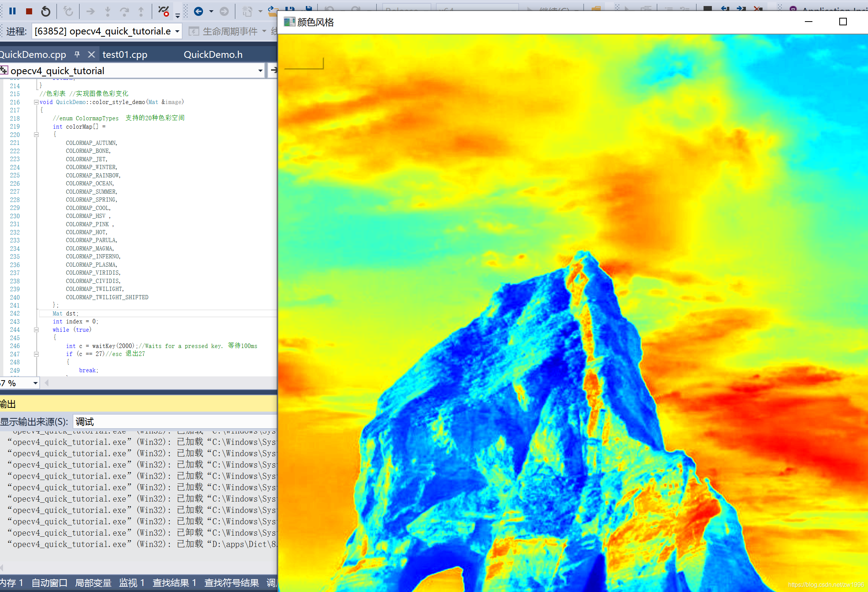Image resolution: width=868 pixels, height=592 pixels.
Task: Pause debugging with the Break All icon
Action: tap(12, 11)
